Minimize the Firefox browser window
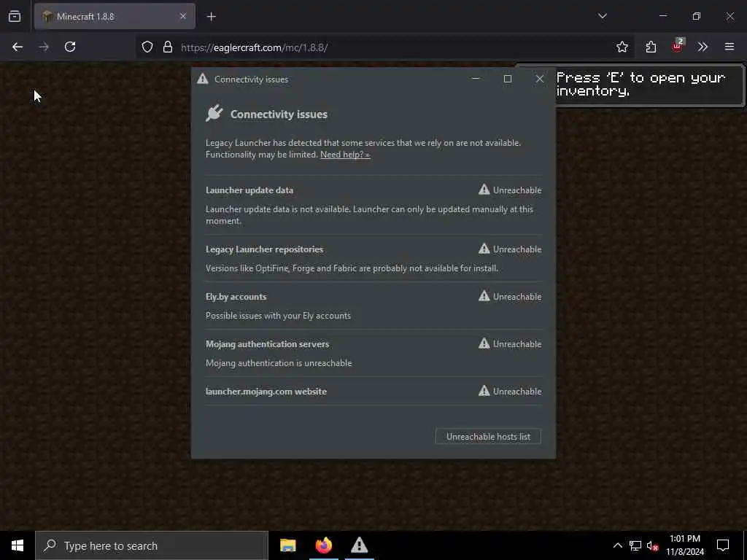This screenshot has height=560, width=747. coord(663,16)
